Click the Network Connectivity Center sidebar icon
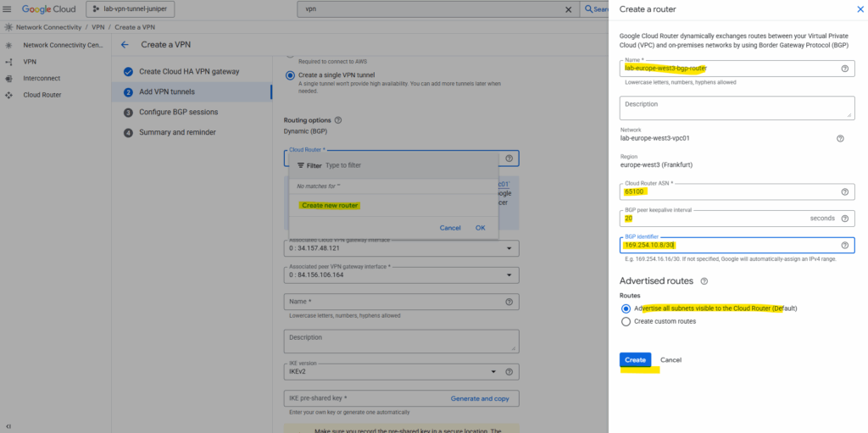Image resolution: width=868 pixels, height=433 pixels. coord(8,46)
